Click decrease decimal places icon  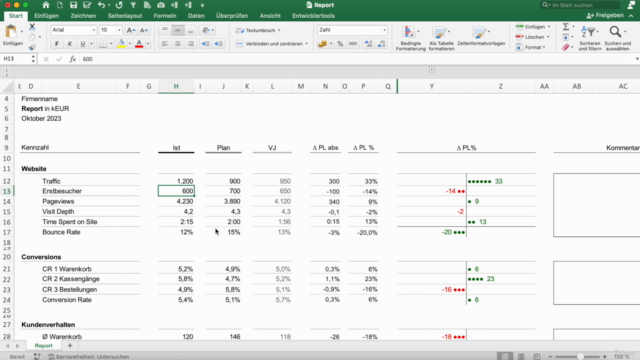381,44
